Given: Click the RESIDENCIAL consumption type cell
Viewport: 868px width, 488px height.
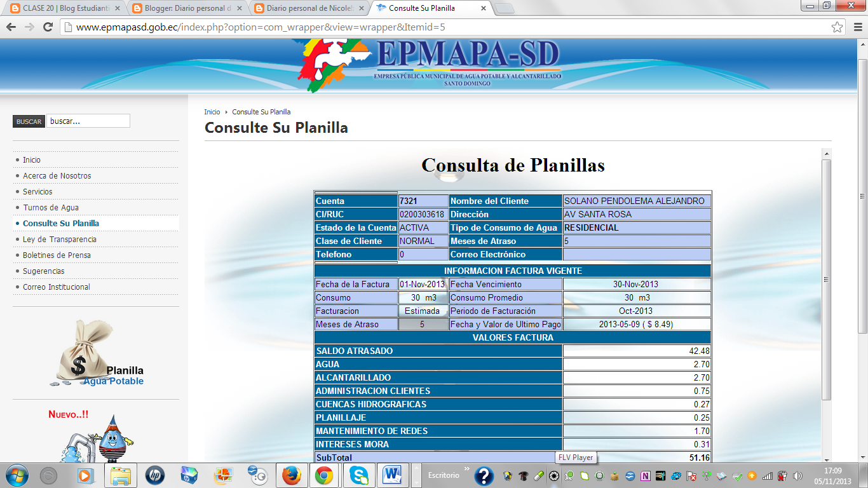Looking at the screenshot, I should pos(637,227).
